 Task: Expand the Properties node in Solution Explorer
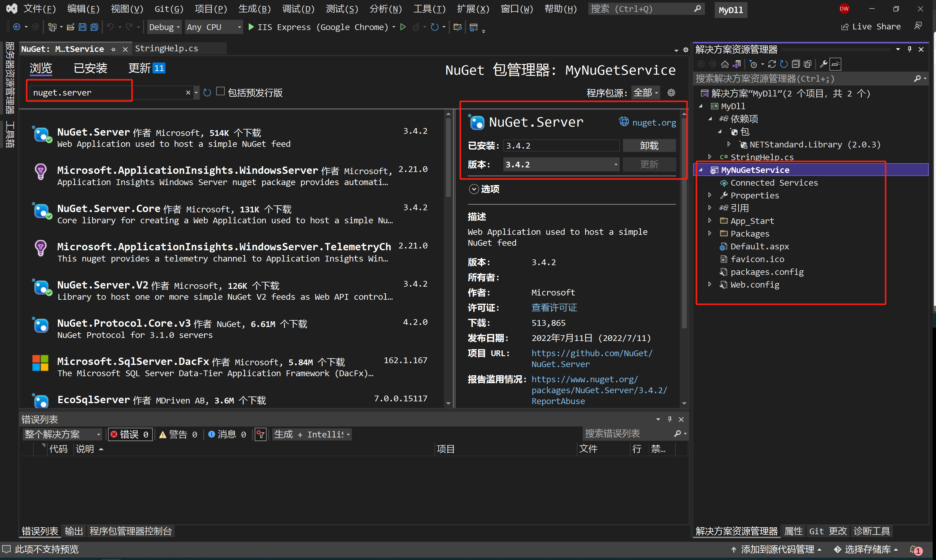710,195
